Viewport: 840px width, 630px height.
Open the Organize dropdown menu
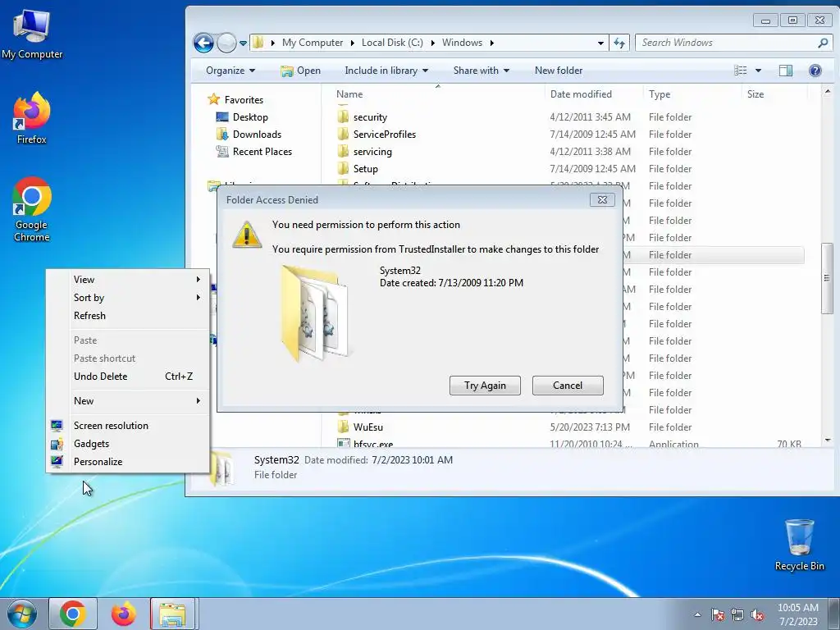231,71
